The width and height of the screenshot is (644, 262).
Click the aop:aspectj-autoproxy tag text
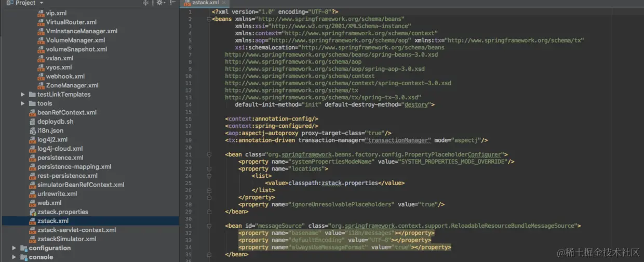click(263, 133)
